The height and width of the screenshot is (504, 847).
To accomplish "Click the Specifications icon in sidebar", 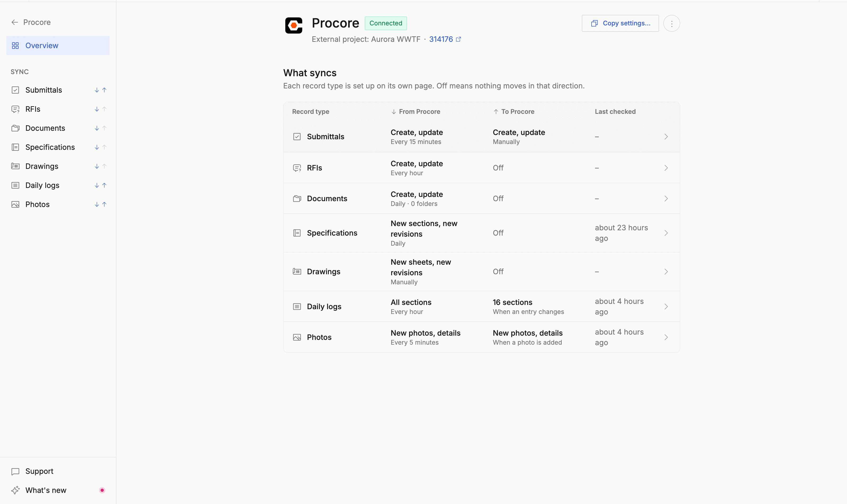I will [15, 147].
